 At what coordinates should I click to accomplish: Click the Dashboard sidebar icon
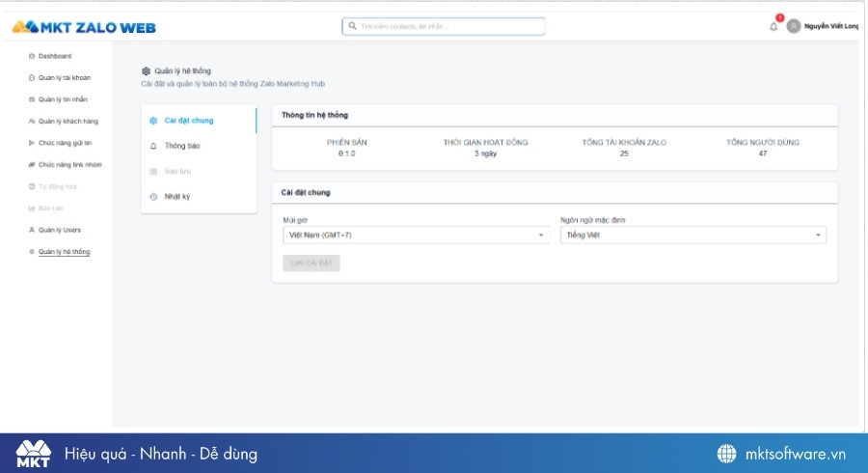[x=32, y=56]
